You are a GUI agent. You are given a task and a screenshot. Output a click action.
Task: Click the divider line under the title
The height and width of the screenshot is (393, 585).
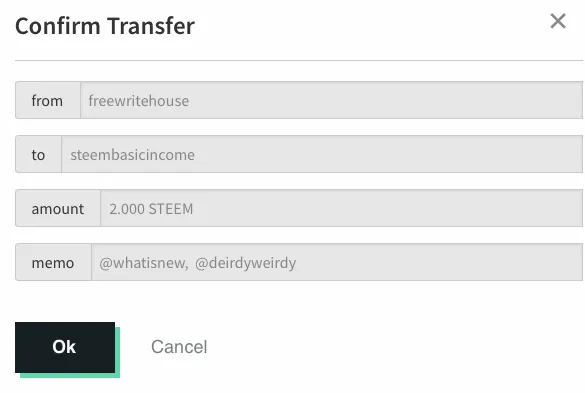(x=299, y=60)
